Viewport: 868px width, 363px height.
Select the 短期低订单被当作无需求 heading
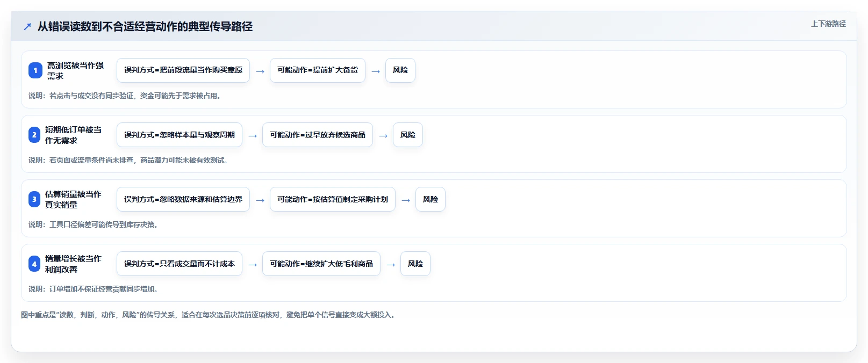(73, 135)
